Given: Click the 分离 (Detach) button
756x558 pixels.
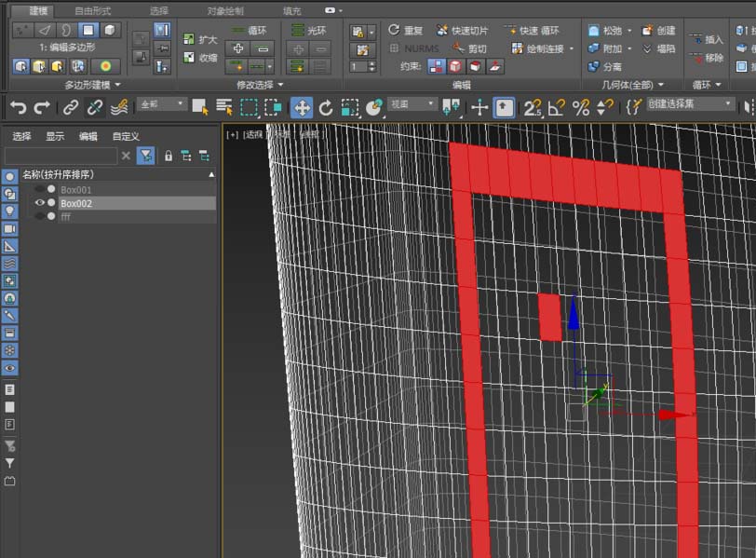Looking at the screenshot, I should tap(604, 67).
